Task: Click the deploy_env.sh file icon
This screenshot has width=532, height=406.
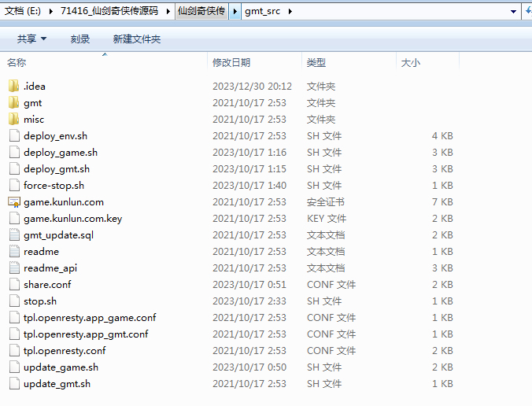Action: (14, 136)
